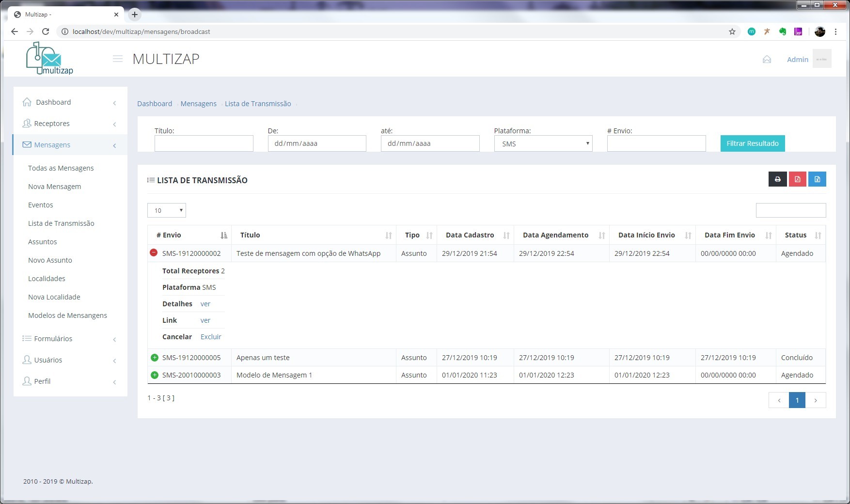Focus the De date input field
This screenshot has height=504, width=850.
point(317,143)
